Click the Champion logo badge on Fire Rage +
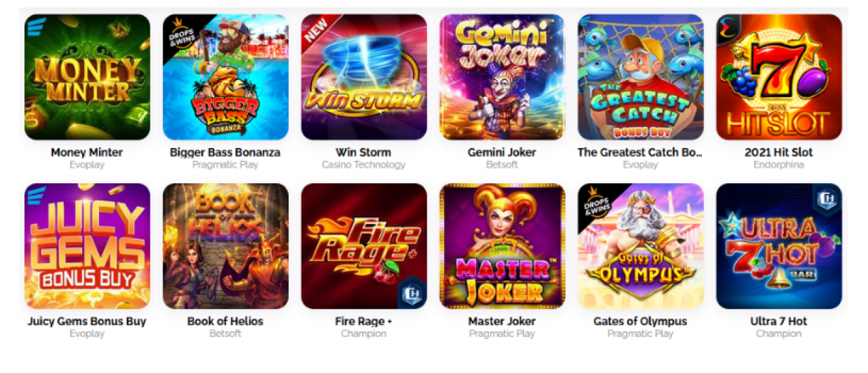Image resolution: width=868 pixels, height=373 pixels. (x=411, y=293)
